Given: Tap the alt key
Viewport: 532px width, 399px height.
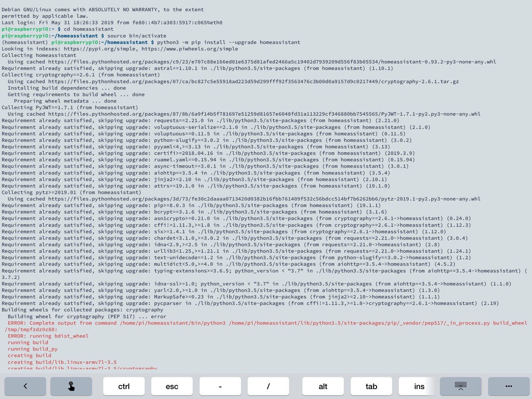Looking at the screenshot, I should click(x=323, y=386).
